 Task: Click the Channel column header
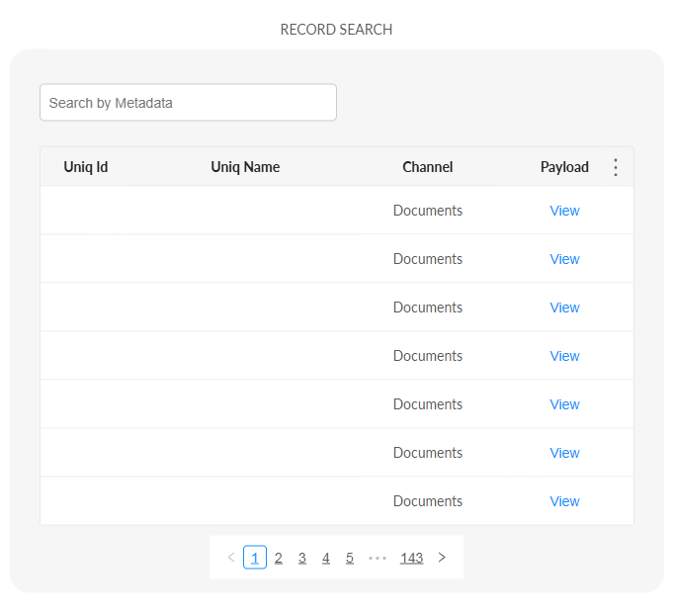427,167
